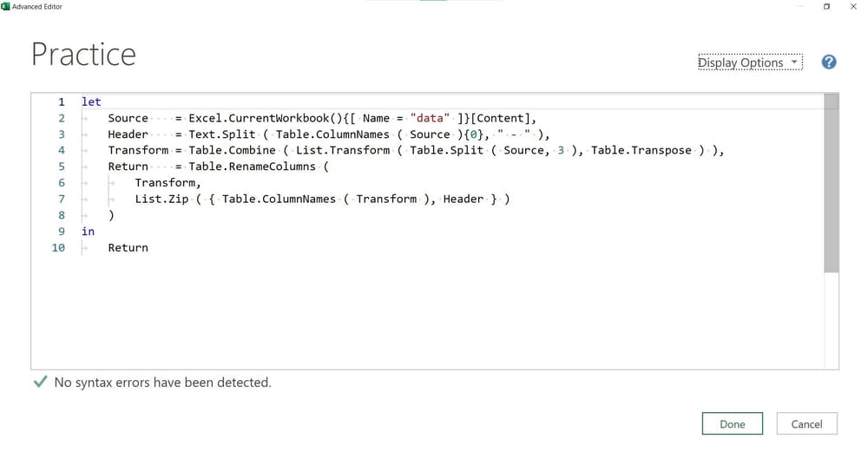Click the restore window button
868x465 pixels.
826,7
